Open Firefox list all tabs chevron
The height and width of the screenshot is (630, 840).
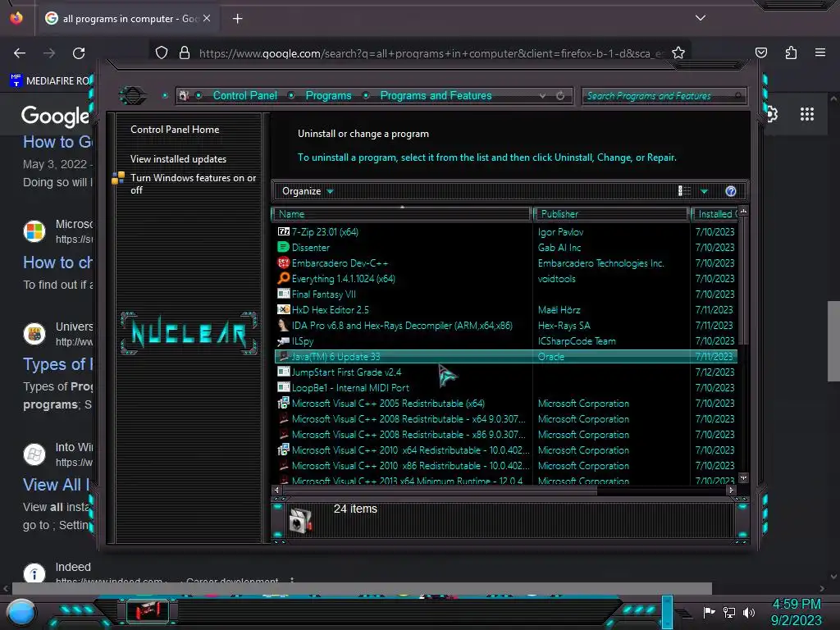[701, 18]
